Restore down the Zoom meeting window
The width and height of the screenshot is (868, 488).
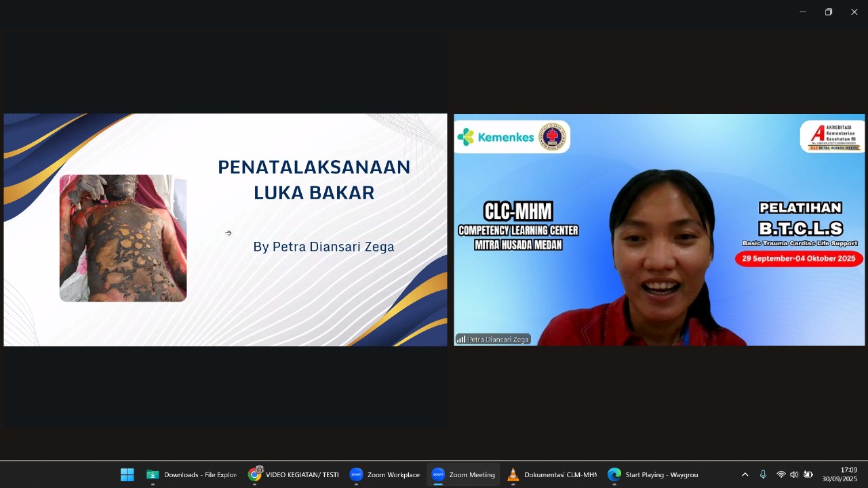tap(829, 12)
